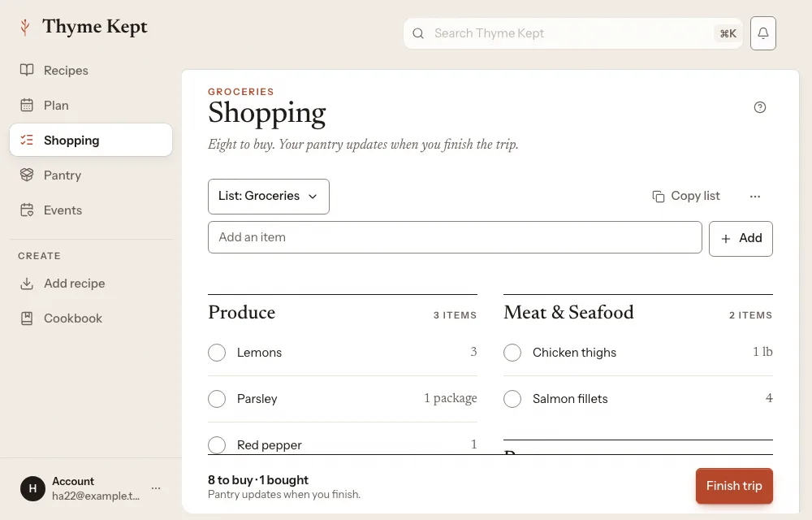Click the Copy list icon
The image size is (812, 520).
click(659, 197)
